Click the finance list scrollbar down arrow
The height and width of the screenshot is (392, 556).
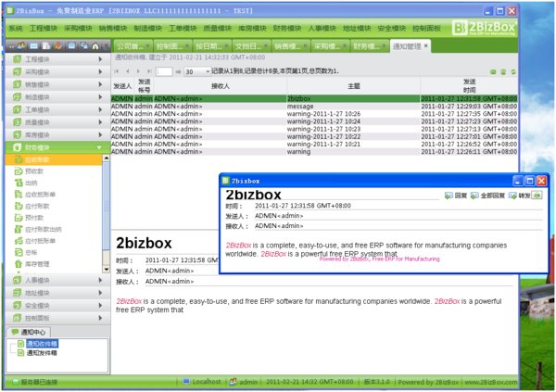[106, 270]
